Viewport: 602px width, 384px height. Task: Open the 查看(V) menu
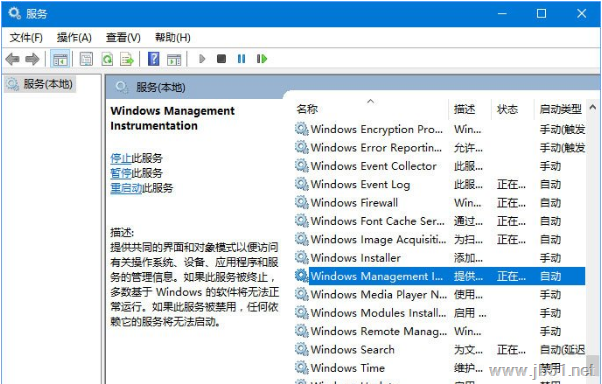point(123,38)
